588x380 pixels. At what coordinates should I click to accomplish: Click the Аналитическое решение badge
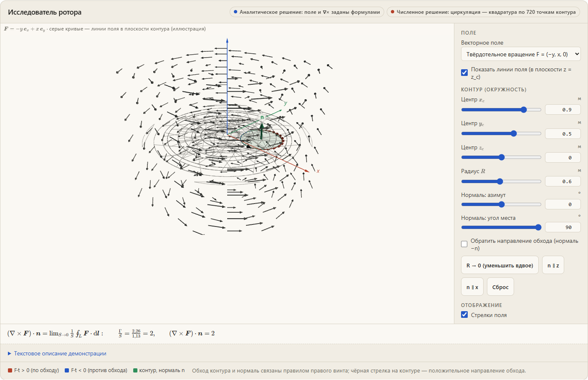(x=307, y=12)
